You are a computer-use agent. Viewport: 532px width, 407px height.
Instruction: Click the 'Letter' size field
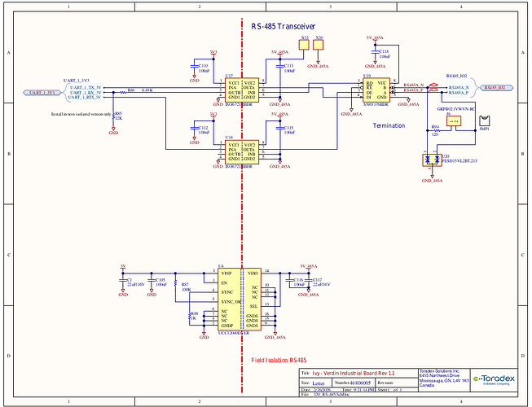tap(319, 383)
